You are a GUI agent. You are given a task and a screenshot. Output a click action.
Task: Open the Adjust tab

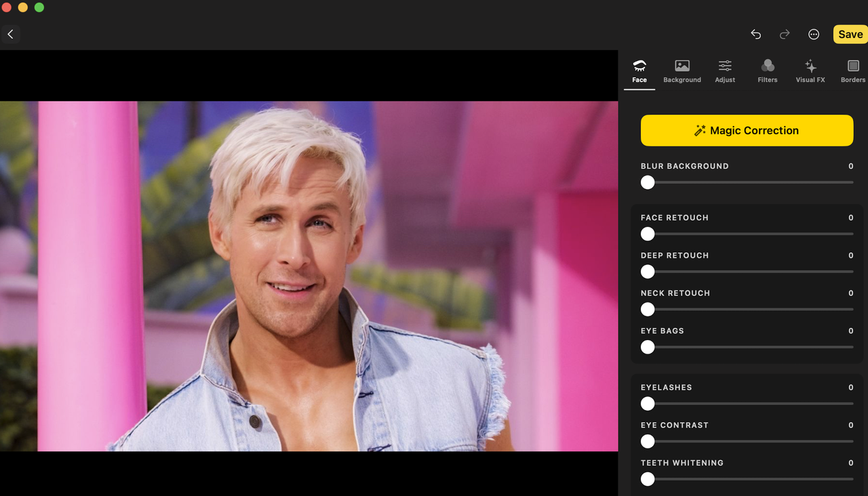pyautogui.click(x=725, y=72)
